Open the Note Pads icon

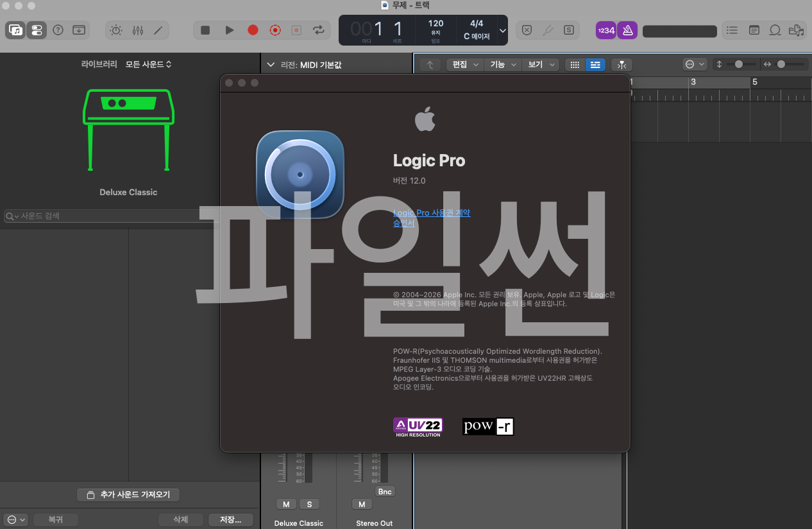(754, 30)
